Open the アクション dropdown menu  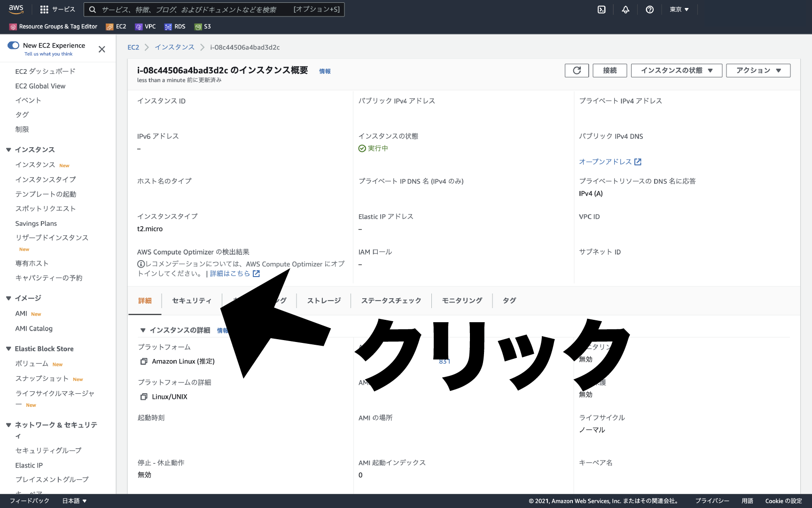tap(758, 71)
